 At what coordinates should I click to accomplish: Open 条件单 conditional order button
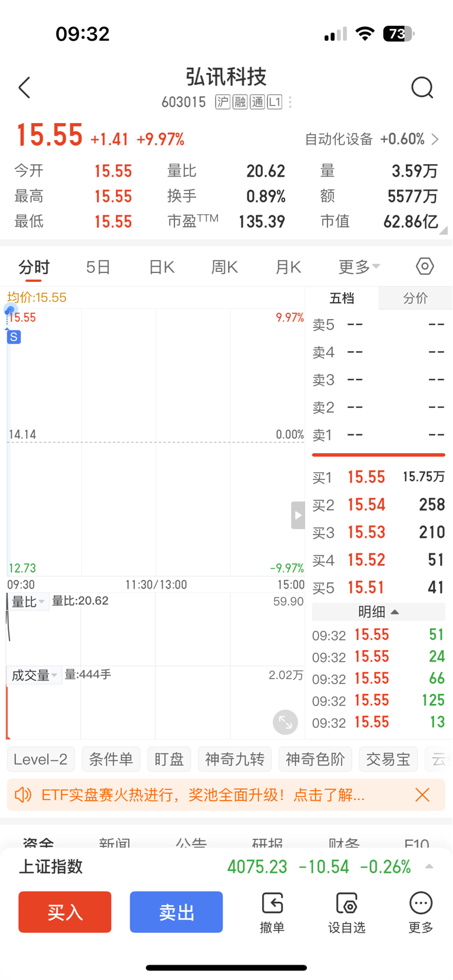click(111, 759)
